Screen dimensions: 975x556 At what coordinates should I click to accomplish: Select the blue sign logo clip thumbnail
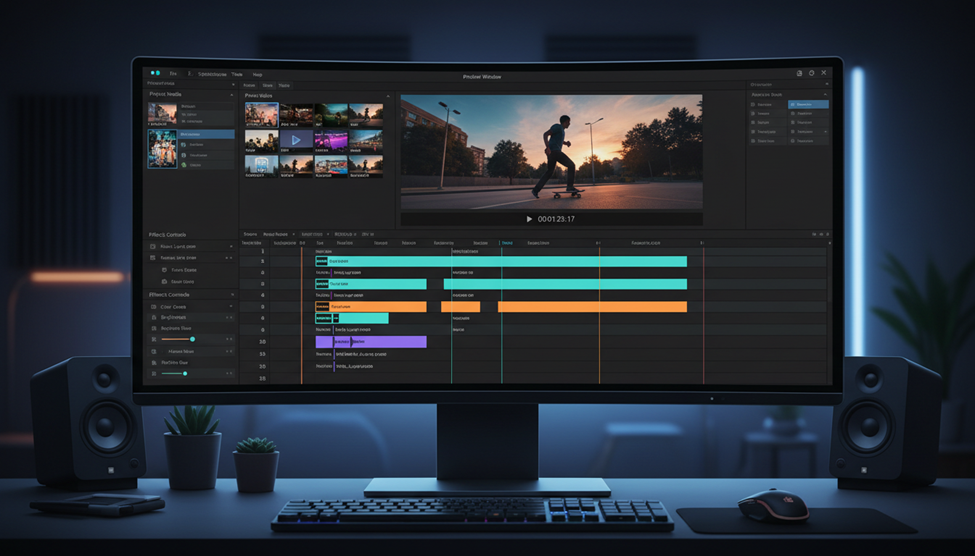point(261,166)
